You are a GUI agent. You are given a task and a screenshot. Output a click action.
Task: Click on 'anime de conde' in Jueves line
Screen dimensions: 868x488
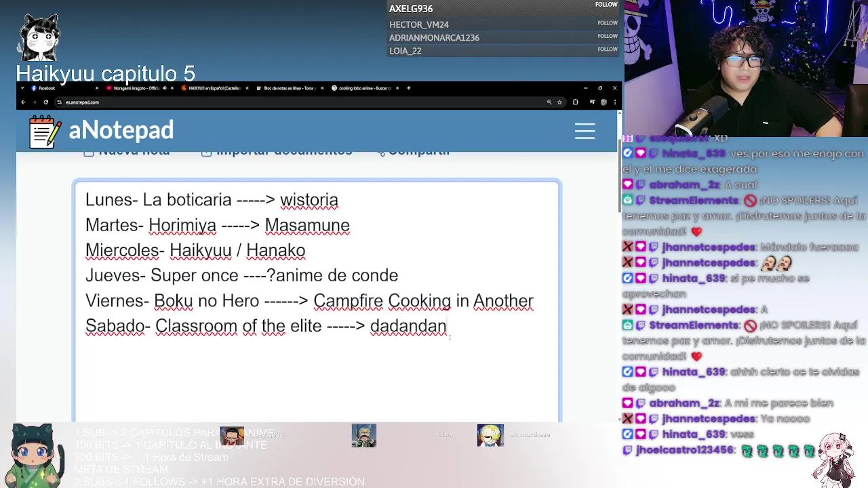tap(337, 275)
